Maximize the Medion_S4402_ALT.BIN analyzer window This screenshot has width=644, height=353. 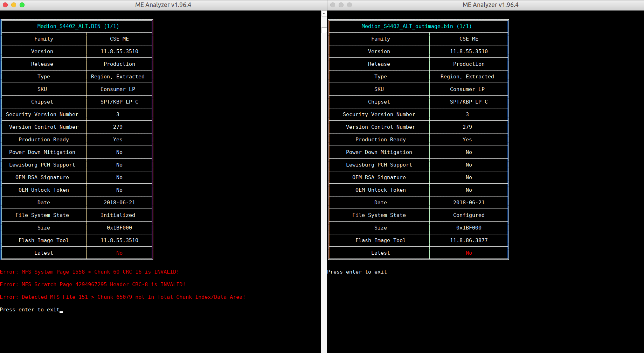click(22, 5)
